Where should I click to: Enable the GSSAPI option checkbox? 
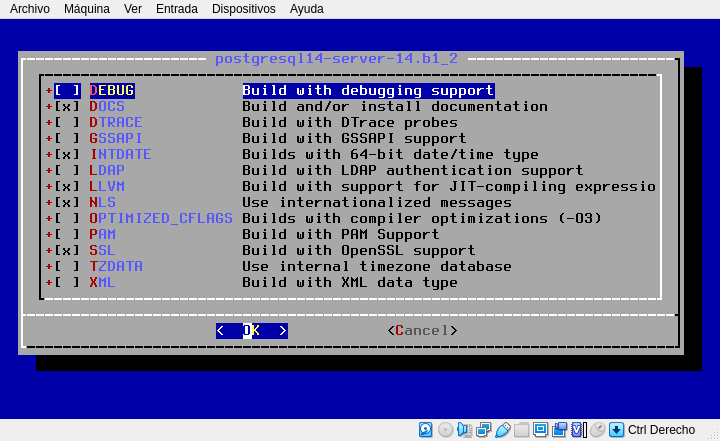pos(67,138)
